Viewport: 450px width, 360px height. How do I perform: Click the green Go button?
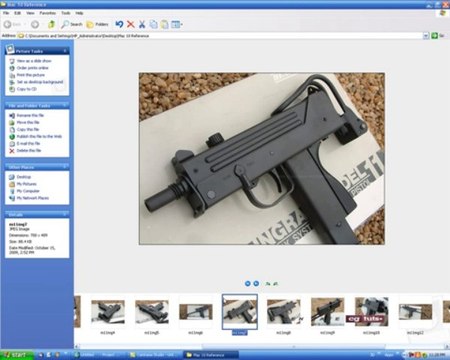click(x=438, y=36)
